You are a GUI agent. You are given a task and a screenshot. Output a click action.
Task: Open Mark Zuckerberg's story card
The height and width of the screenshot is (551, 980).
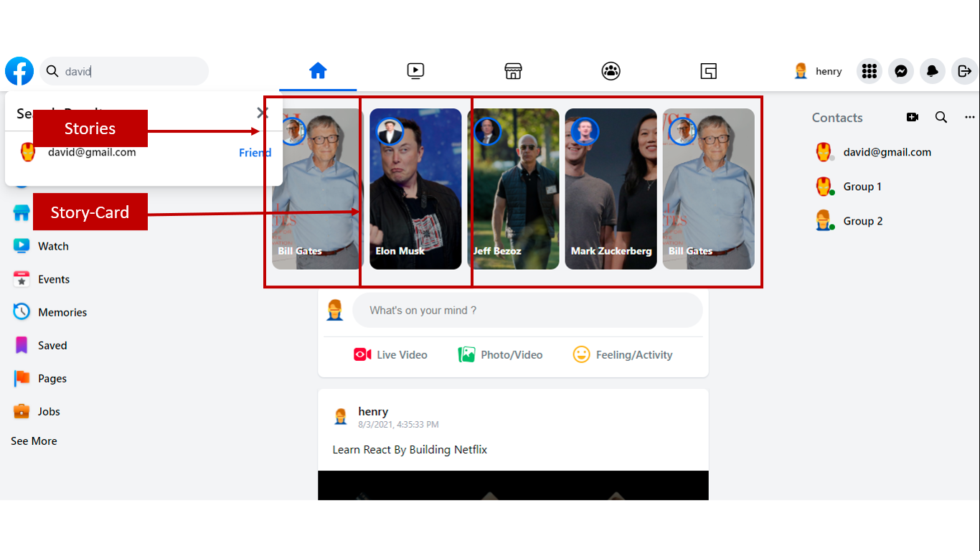[611, 189]
